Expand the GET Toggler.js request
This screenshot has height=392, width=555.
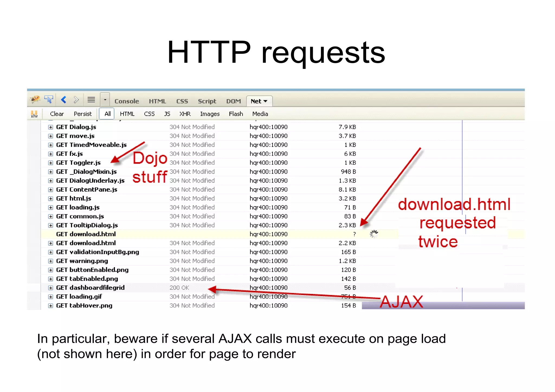pyautogui.click(x=51, y=163)
